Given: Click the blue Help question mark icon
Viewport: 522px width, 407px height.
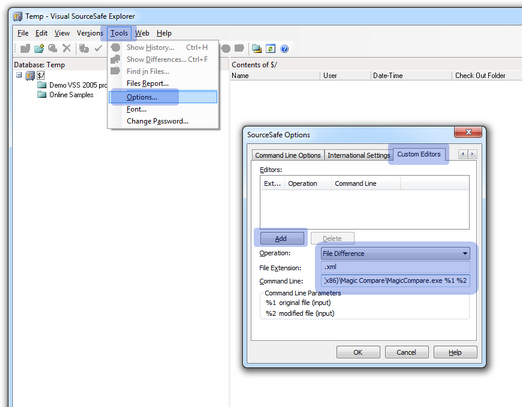Looking at the screenshot, I should pos(284,49).
